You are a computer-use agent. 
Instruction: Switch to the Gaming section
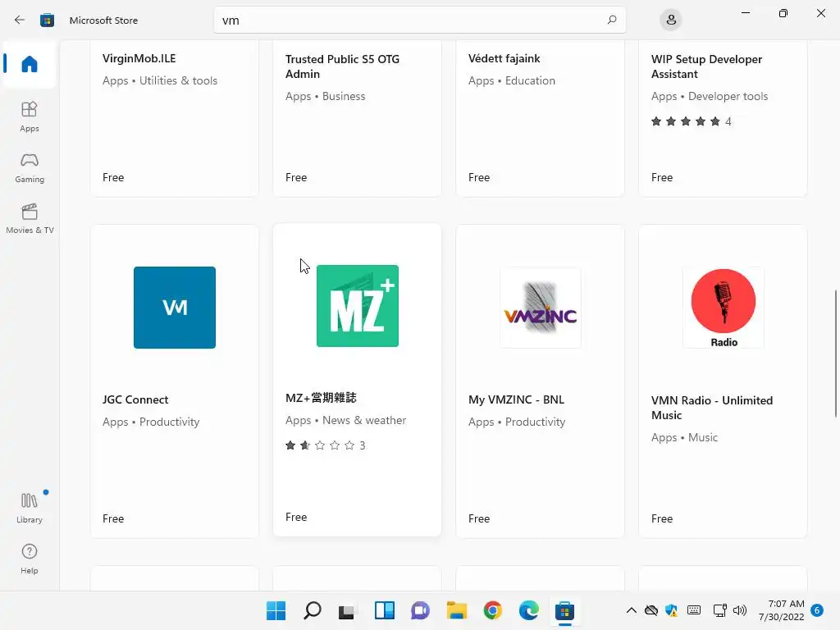click(30, 167)
